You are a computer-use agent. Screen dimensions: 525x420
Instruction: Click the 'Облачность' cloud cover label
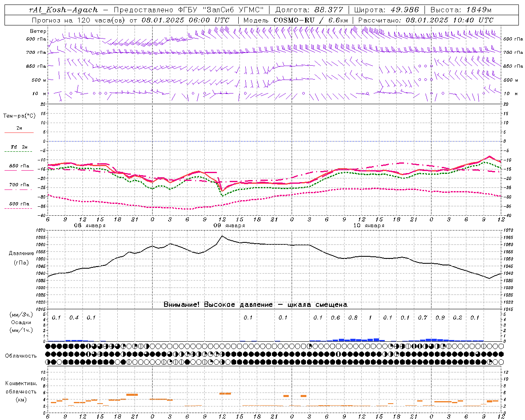(21, 356)
